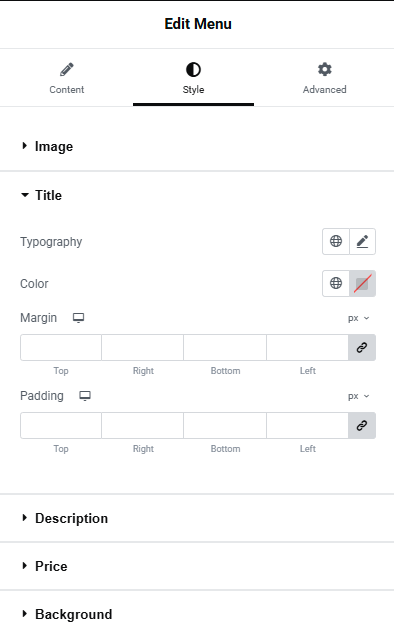Image resolution: width=394 pixels, height=634 pixels.
Task: Select the Style tab
Action: 193,78
